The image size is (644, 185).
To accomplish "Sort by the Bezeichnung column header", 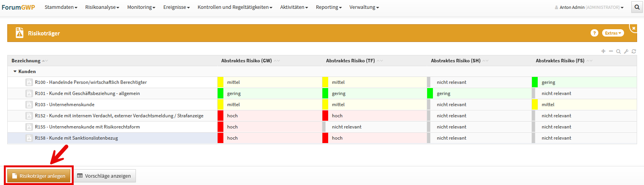I will click(26, 61).
